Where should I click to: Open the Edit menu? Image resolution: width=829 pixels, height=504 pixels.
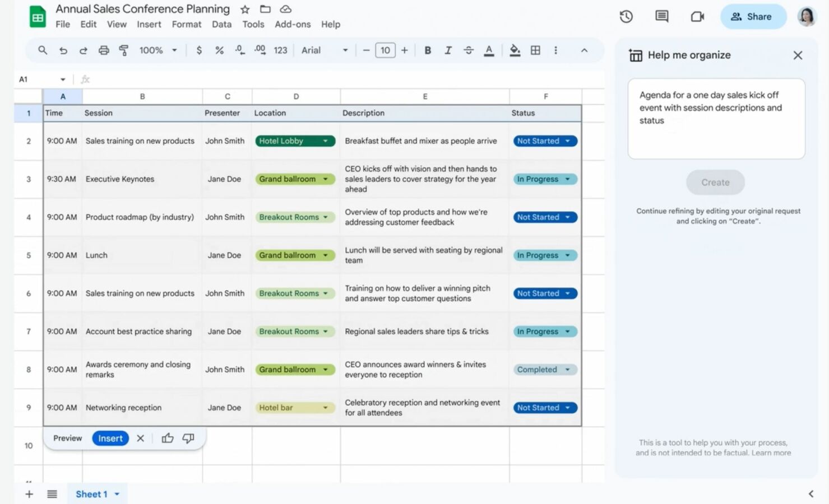point(88,24)
